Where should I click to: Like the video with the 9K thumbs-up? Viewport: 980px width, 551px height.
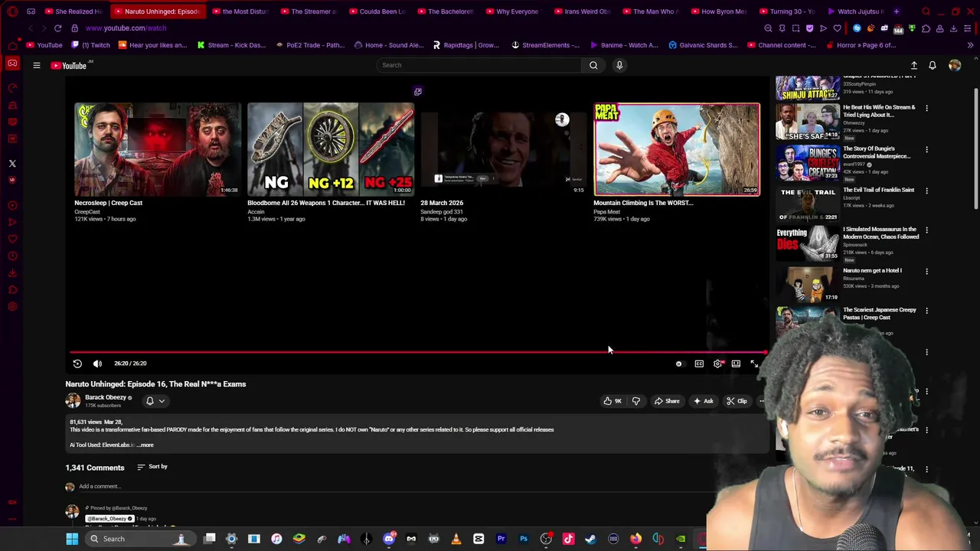(x=612, y=401)
